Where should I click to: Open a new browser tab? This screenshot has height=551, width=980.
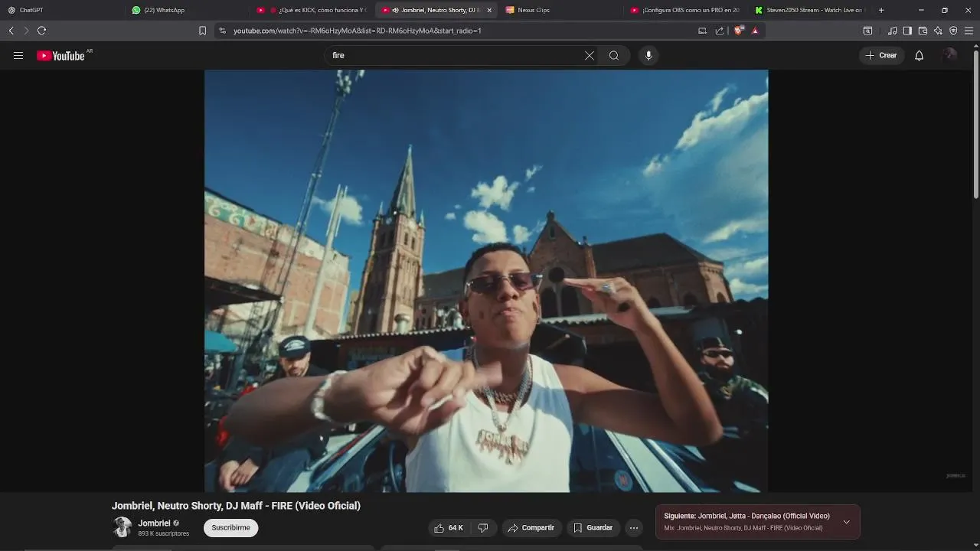tap(881, 10)
